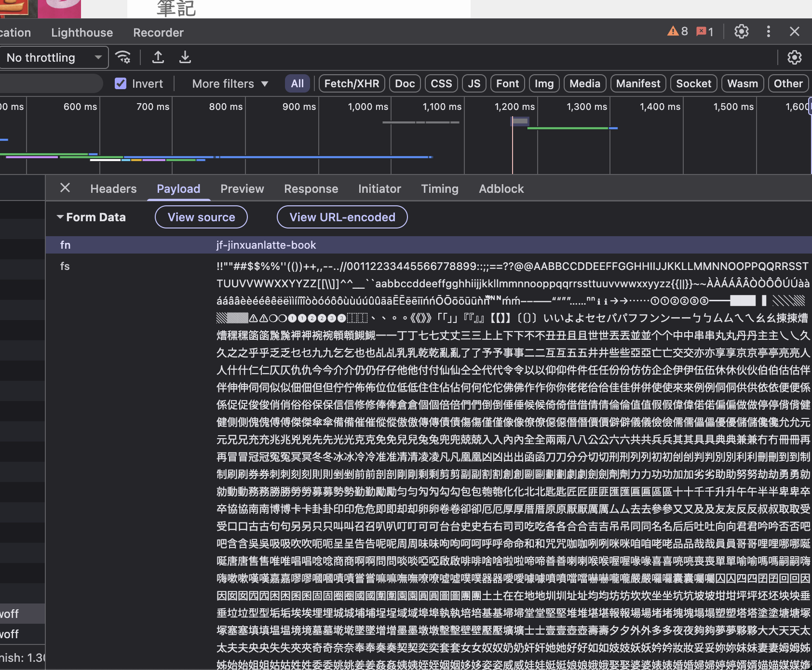Filter requests by CSS type
This screenshot has height=670, width=812.
click(441, 83)
